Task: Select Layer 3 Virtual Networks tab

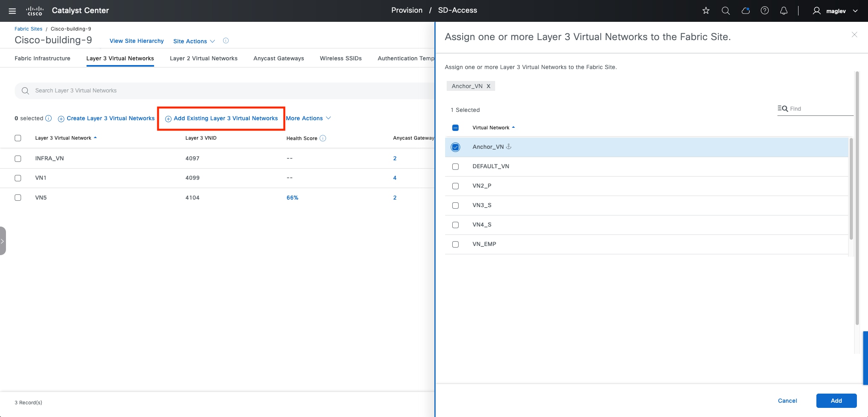Action: click(120, 58)
